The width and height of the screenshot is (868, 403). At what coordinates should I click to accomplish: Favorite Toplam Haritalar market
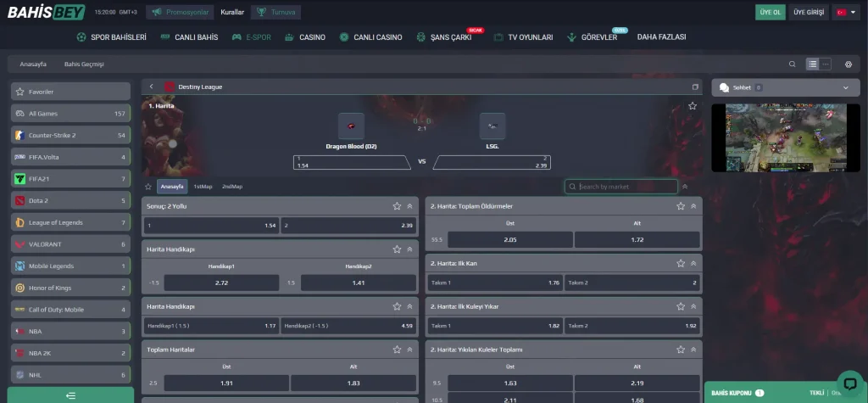(397, 350)
